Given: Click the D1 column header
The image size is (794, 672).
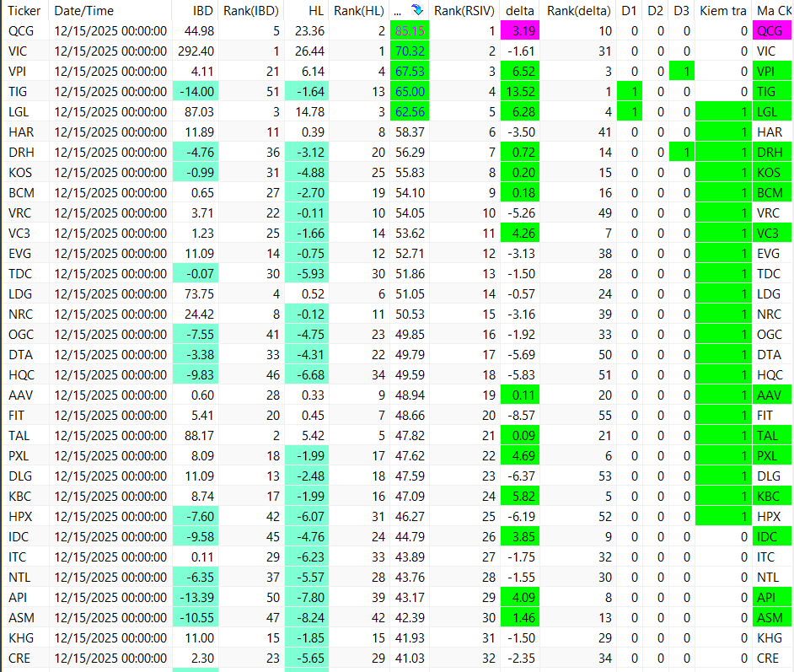Looking at the screenshot, I should coord(629,10).
